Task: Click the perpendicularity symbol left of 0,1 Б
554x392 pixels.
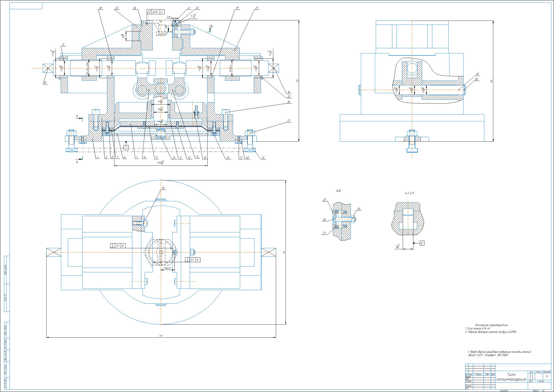Action: [x=113, y=246]
